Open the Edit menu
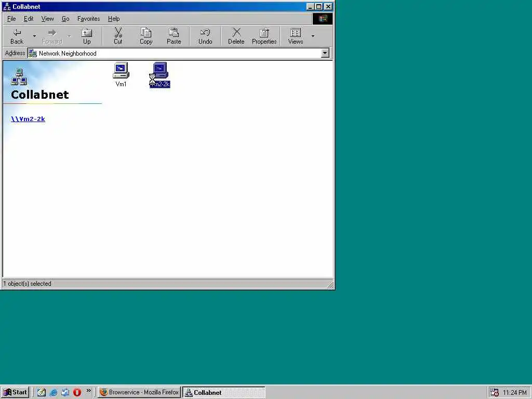The height and width of the screenshot is (399, 532). [x=29, y=19]
